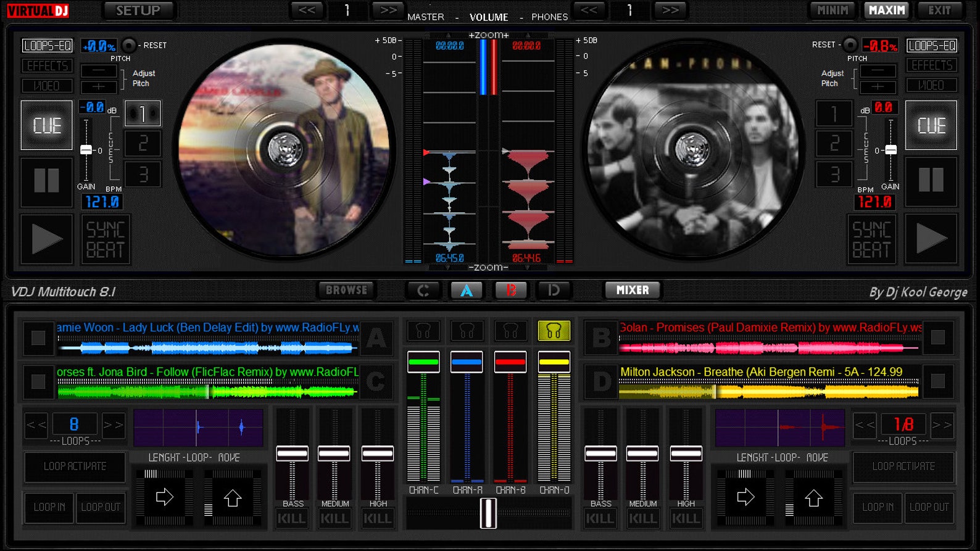980x551 pixels.
Task: Set LOOP OUT on right deck
Action: pyautogui.click(x=929, y=507)
